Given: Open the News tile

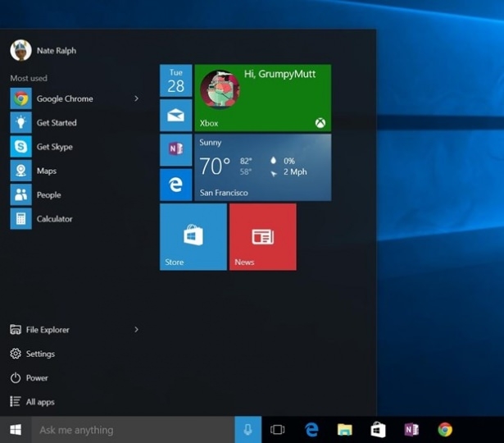Looking at the screenshot, I should click(262, 237).
